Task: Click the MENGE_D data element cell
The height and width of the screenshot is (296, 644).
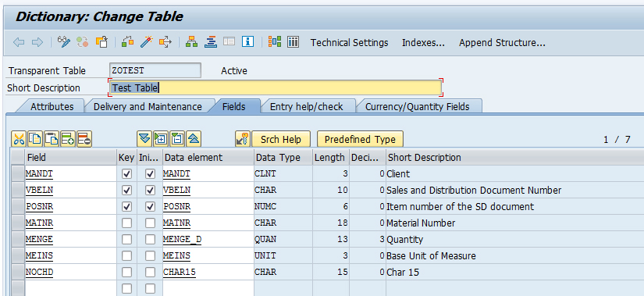Action: point(208,239)
